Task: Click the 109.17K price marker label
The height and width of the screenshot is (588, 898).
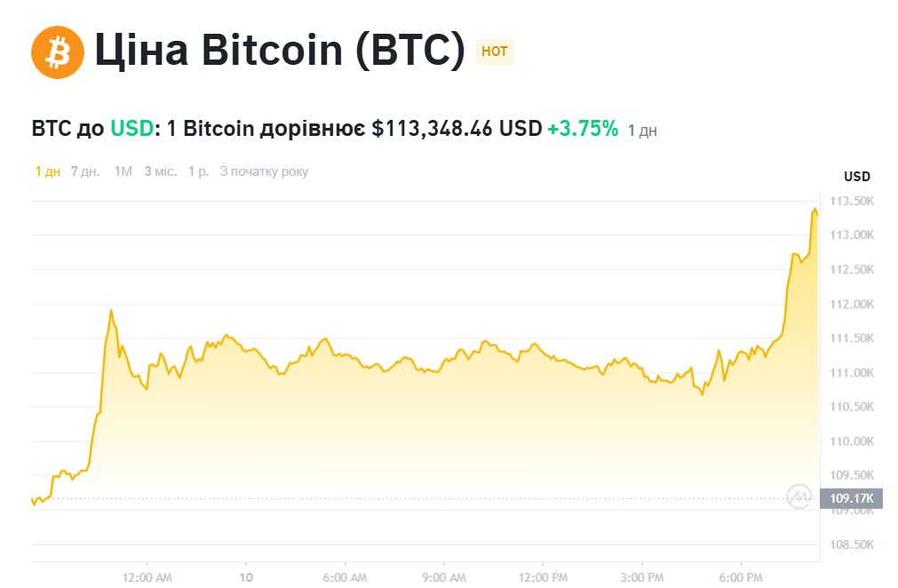Action: pos(851,498)
